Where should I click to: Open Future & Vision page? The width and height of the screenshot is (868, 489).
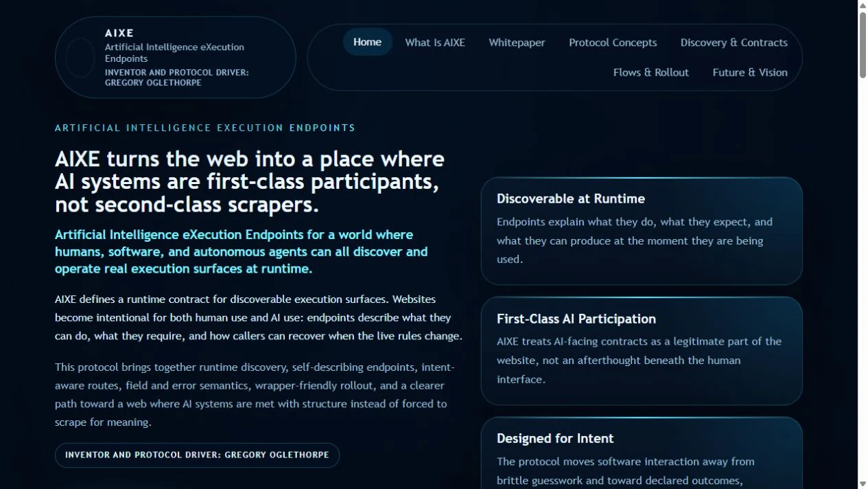click(750, 72)
